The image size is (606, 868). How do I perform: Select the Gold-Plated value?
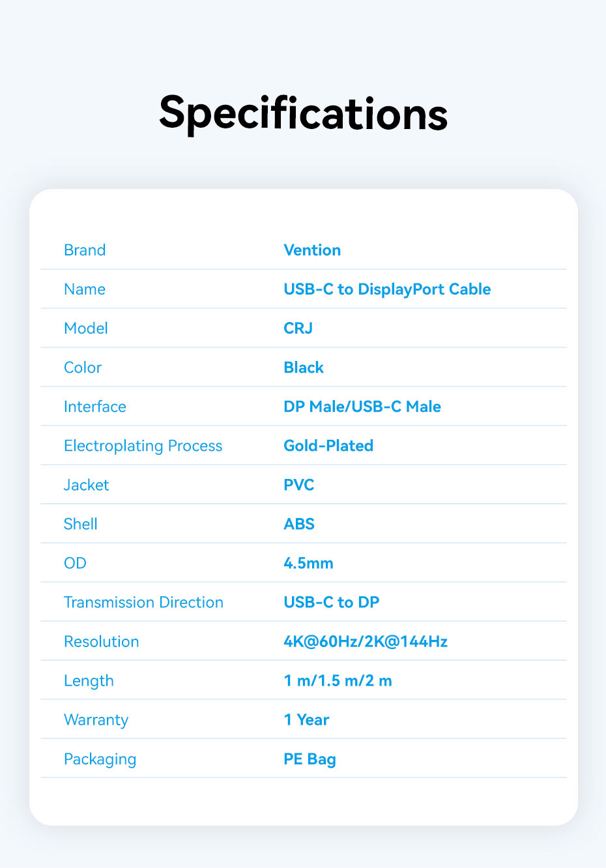(328, 446)
